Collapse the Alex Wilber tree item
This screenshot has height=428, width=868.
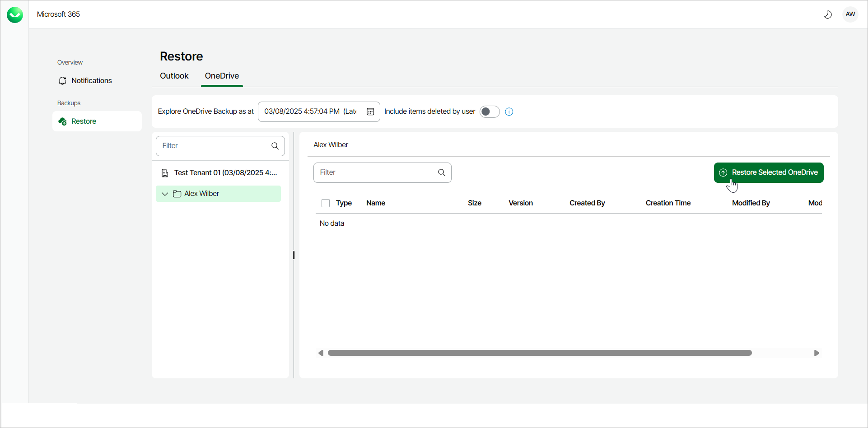coord(165,194)
